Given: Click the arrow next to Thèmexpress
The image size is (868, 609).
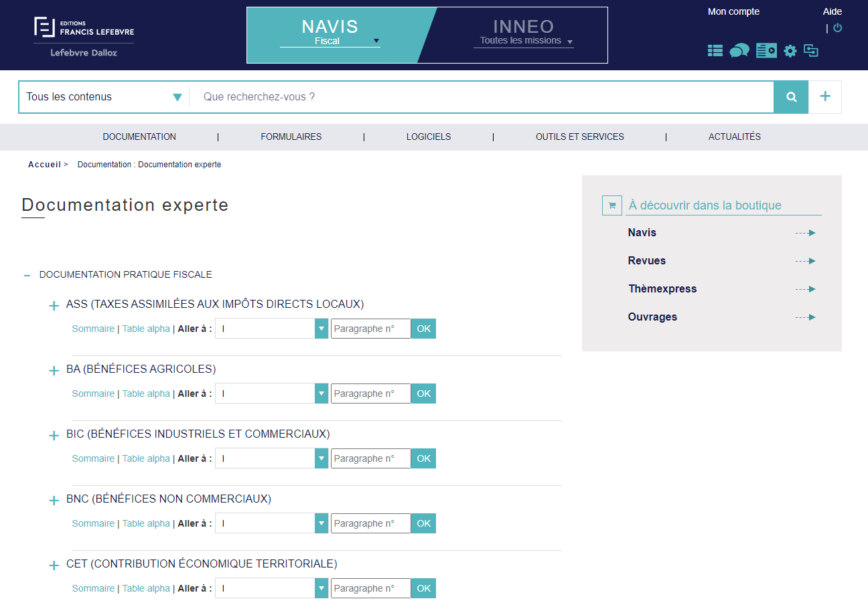Looking at the screenshot, I should [x=805, y=289].
